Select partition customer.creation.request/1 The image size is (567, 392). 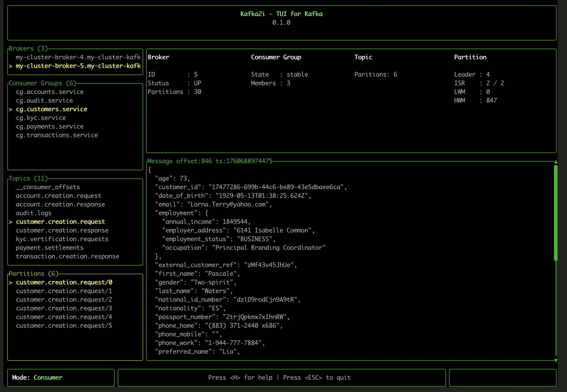point(64,291)
